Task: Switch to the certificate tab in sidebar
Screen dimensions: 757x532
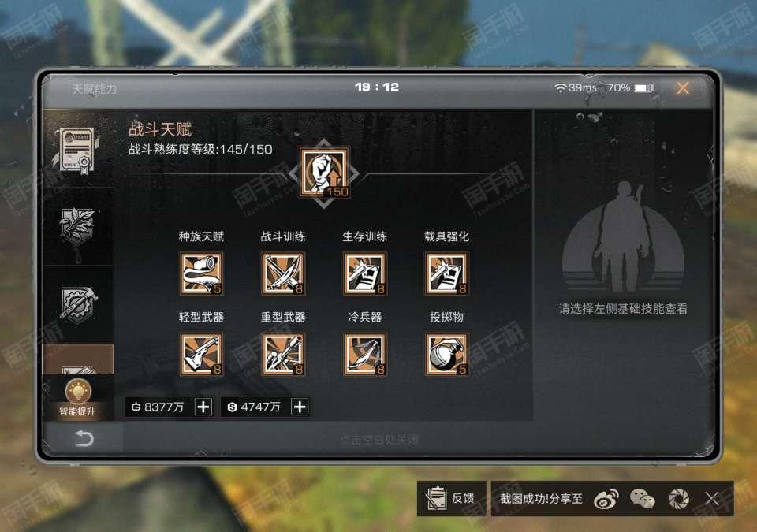Action: pyautogui.click(x=78, y=149)
